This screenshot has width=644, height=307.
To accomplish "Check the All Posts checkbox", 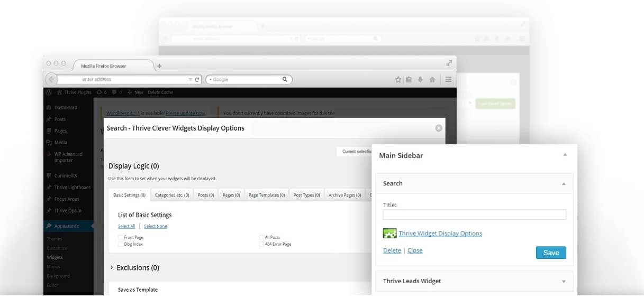I will tap(261, 237).
